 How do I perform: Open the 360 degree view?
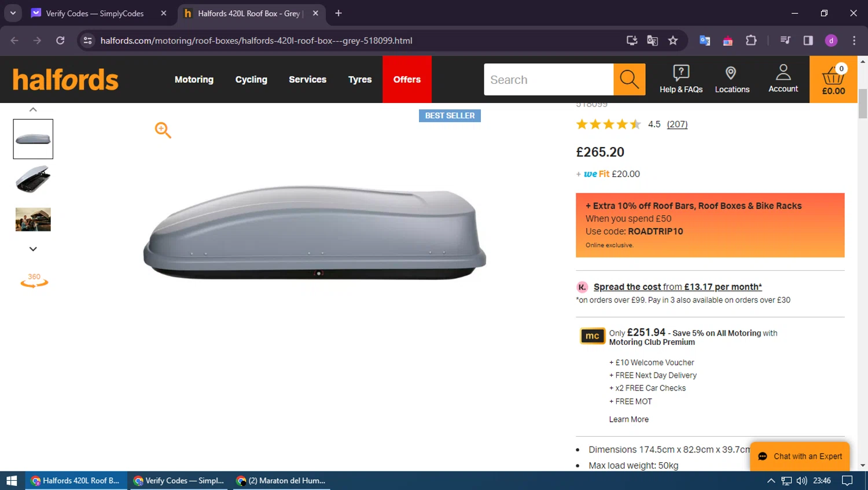point(34,281)
